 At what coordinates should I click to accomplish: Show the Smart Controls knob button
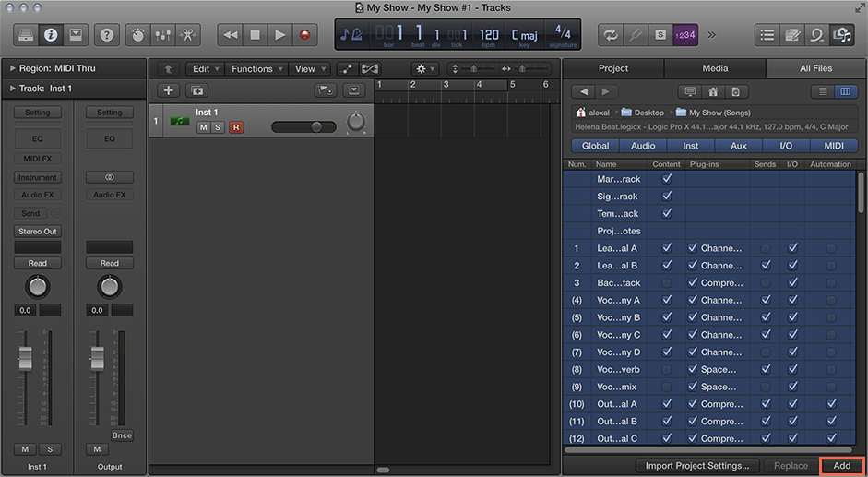click(137, 35)
